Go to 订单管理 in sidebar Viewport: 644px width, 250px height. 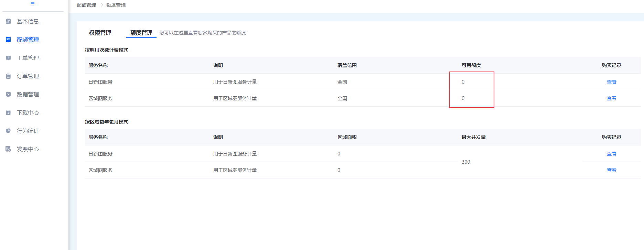pyautogui.click(x=28, y=76)
